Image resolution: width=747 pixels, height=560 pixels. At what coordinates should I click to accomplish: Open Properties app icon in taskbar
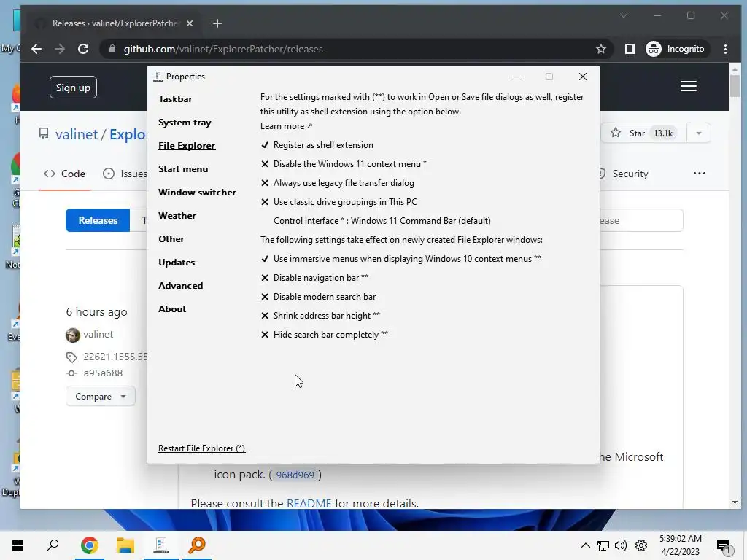coord(161,545)
